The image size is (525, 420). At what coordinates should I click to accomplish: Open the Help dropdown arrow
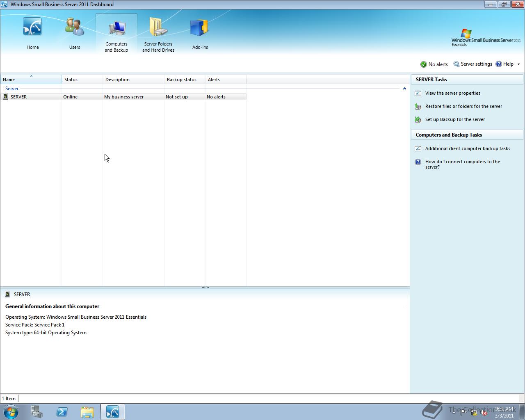point(518,64)
